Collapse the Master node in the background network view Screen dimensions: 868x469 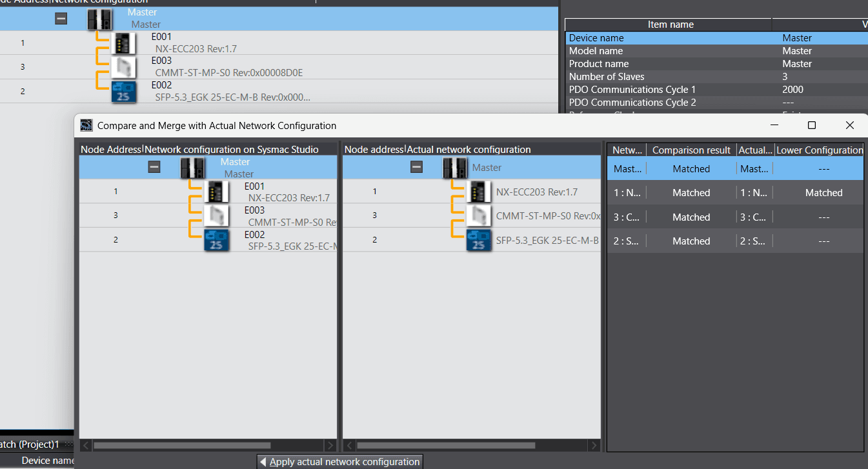[61, 18]
